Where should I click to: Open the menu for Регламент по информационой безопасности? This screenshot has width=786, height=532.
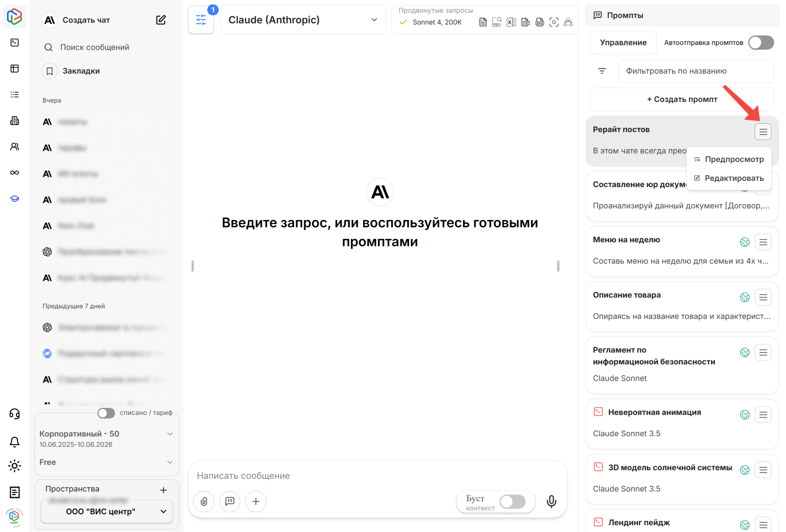coord(763,352)
